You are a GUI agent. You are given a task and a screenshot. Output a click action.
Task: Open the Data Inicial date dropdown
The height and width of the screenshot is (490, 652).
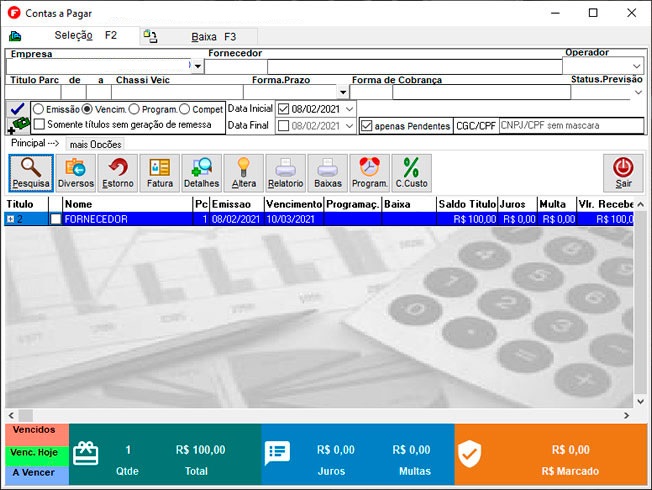(x=349, y=108)
